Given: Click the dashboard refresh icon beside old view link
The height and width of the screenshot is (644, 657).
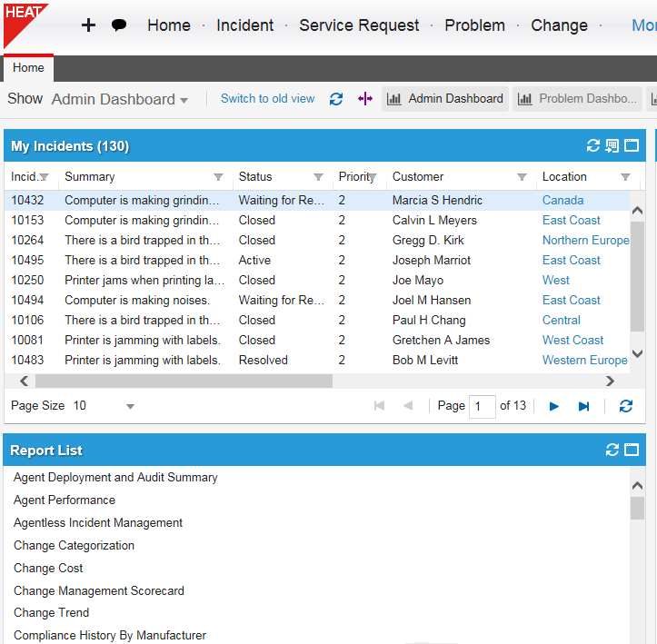Looking at the screenshot, I should coord(336,99).
